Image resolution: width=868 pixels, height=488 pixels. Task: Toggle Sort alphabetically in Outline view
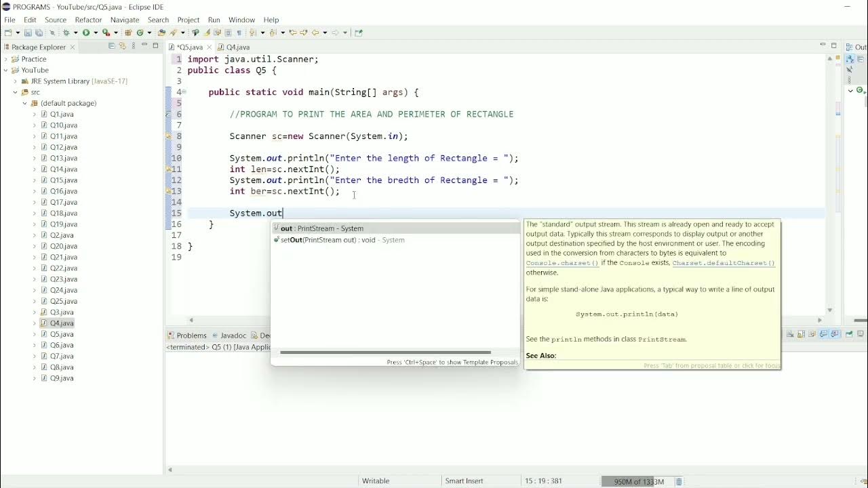coord(850,59)
